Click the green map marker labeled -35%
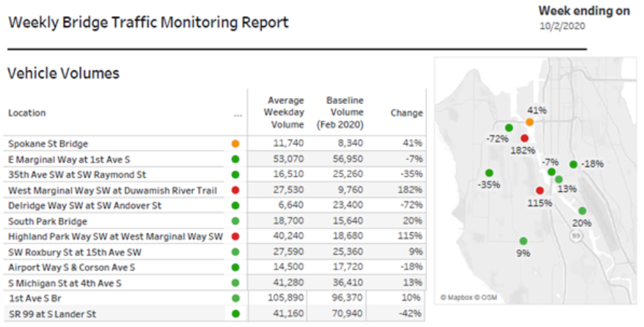 [x=489, y=173]
